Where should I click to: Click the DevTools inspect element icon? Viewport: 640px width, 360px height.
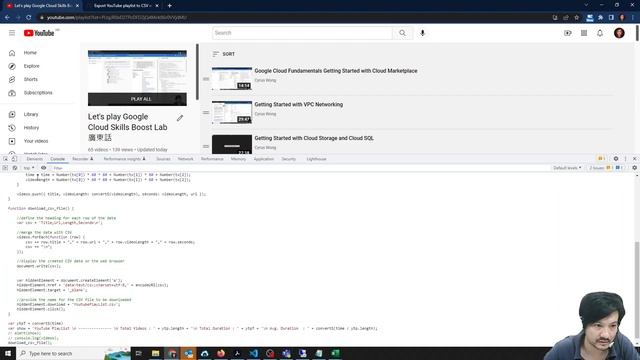[5, 159]
